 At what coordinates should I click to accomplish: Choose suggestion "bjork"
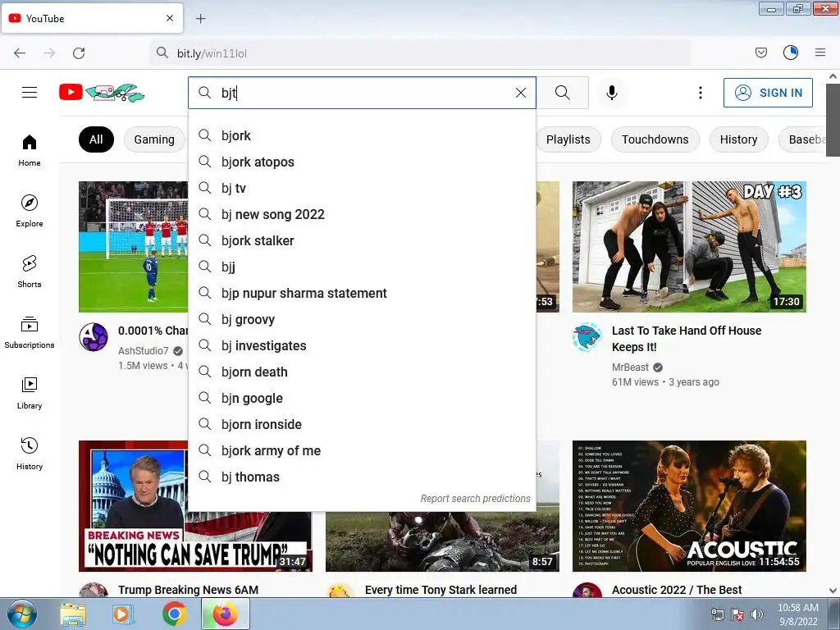pyautogui.click(x=362, y=135)
